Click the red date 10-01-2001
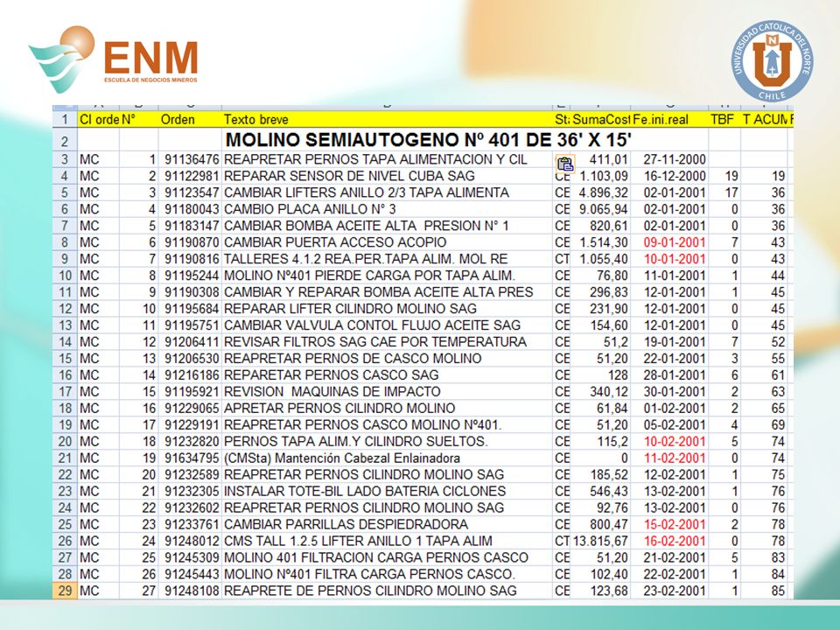Image resolution: width=840 pixels, height=630 pixels. coord(675,259)
